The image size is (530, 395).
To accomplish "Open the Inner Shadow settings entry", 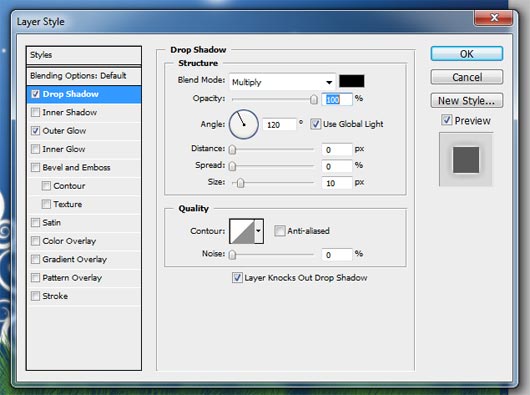I will pos(70,112).
